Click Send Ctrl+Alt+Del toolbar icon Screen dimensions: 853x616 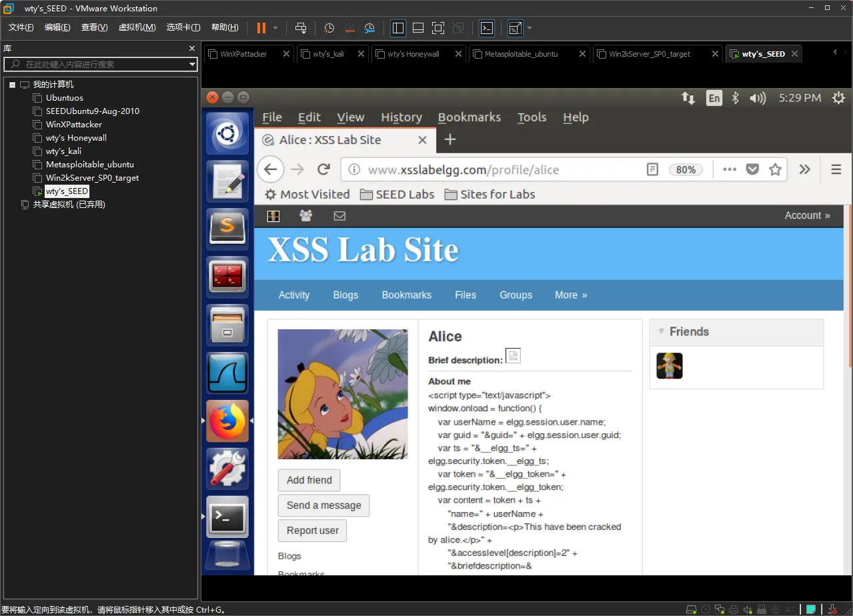[301, 28]
